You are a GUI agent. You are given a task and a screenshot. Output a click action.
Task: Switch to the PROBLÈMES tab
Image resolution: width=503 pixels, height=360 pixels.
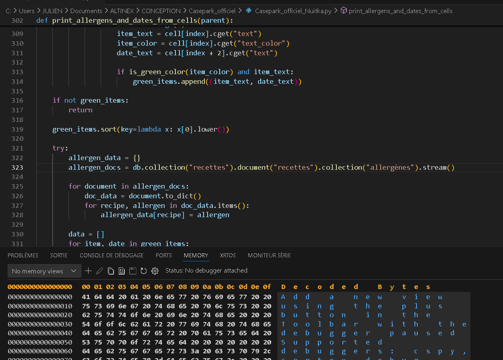23,255
